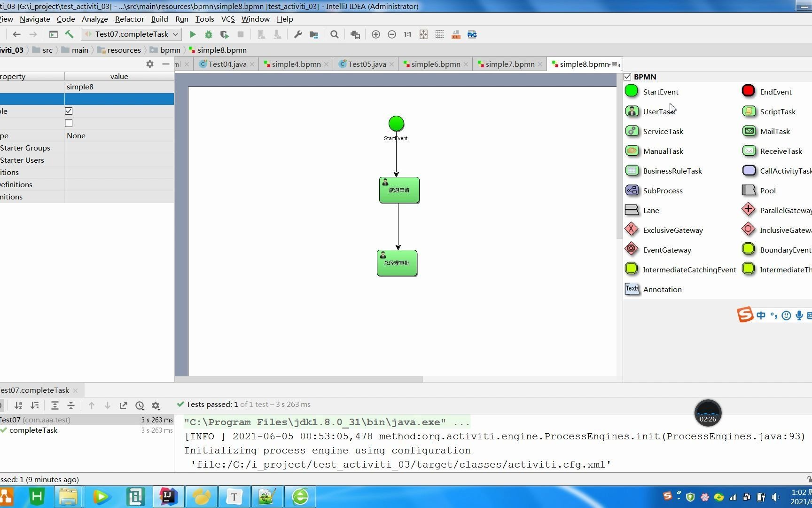Viewport: 812px width, 508px height.
Task: Pick the StartEvent palette item
Action: (x=652, y=92)
